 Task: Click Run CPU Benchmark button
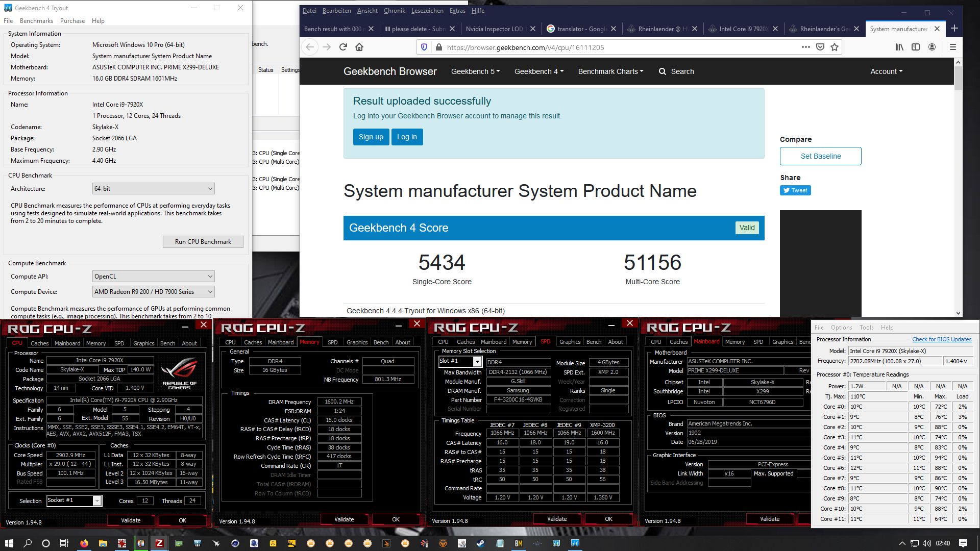pos(203,241)
